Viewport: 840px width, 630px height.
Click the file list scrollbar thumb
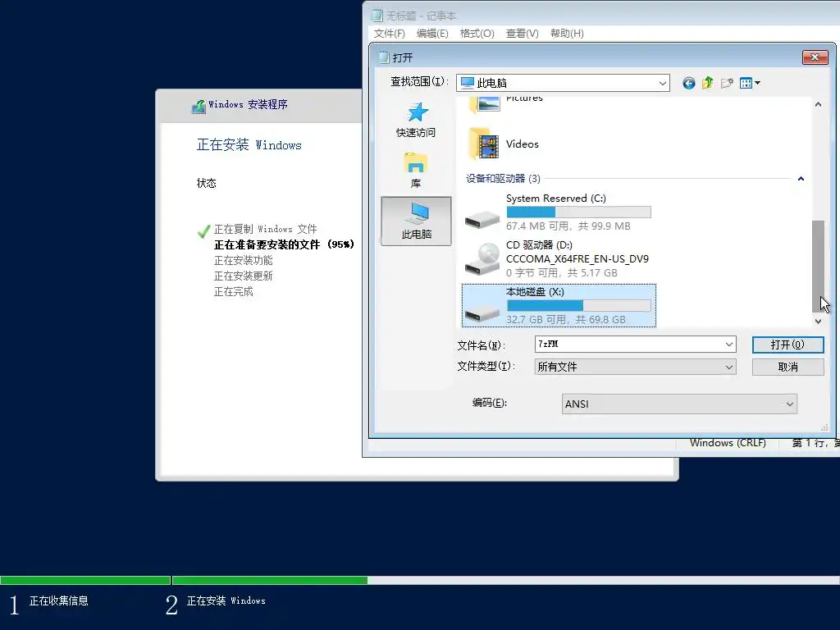818,267
